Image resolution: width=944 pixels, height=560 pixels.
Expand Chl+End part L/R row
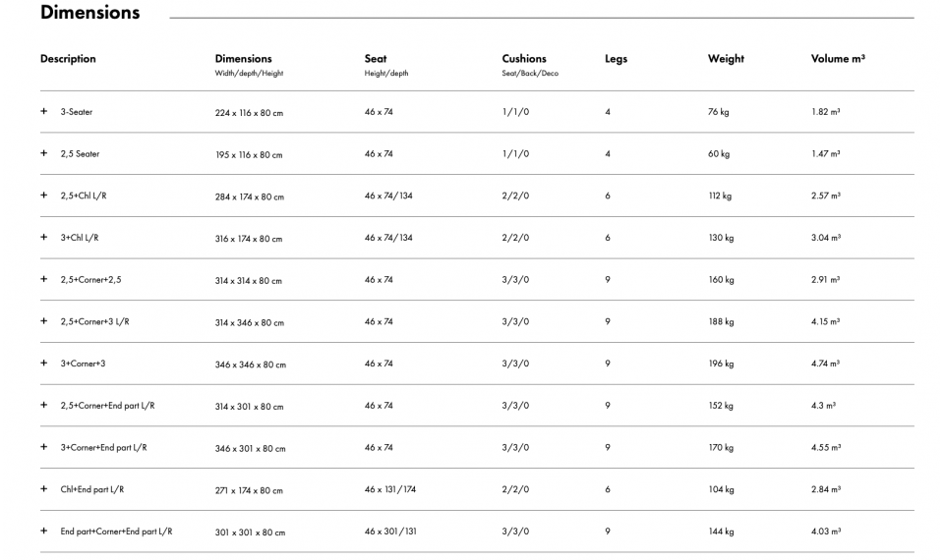pyautogui.click(x=43, y=489)
